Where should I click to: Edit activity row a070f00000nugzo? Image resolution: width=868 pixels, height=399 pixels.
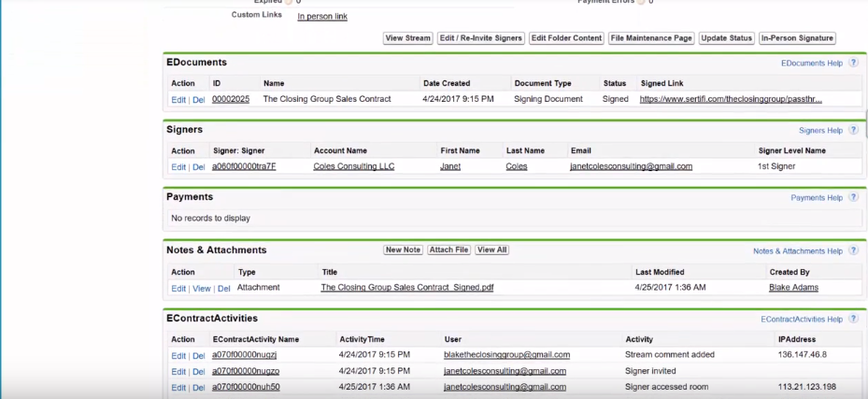pyautogui.click(x=178, y=371)
